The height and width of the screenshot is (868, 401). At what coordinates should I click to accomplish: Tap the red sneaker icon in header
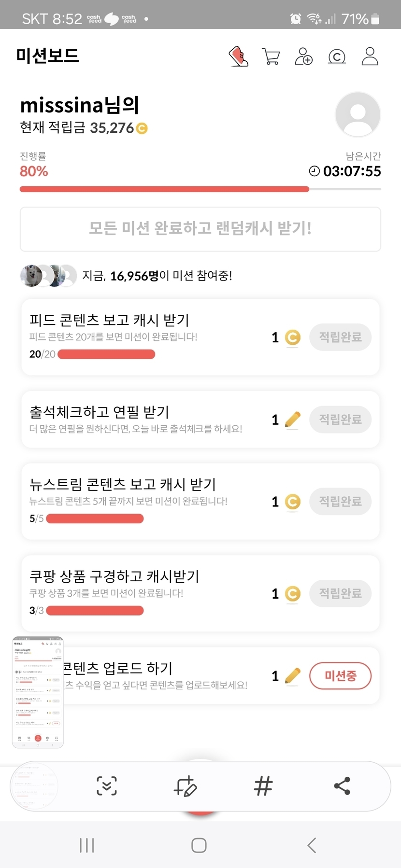pyautogui.click(x=238, y=56)
